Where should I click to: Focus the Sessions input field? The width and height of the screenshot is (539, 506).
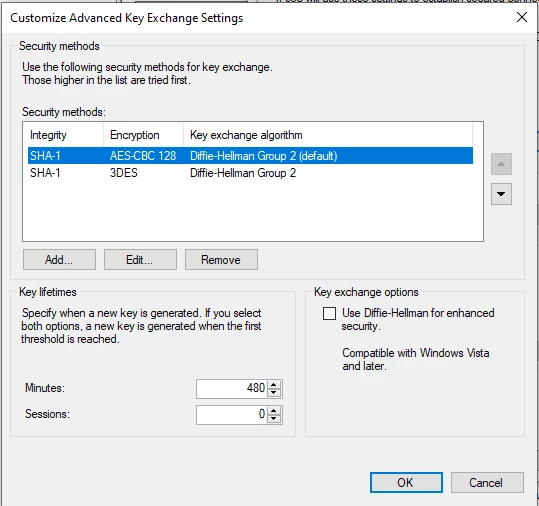coord(232,415)
